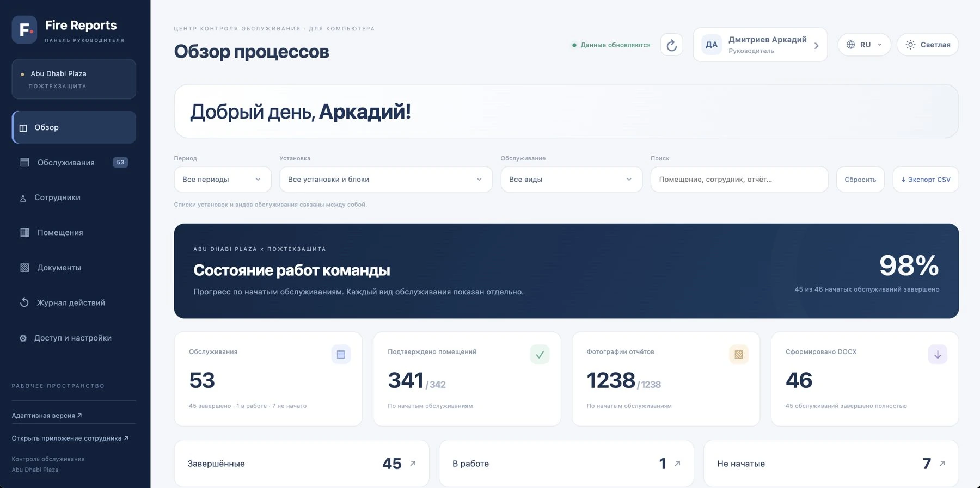Open the Установка dropdown Все установки и блоки

point(385,179)
